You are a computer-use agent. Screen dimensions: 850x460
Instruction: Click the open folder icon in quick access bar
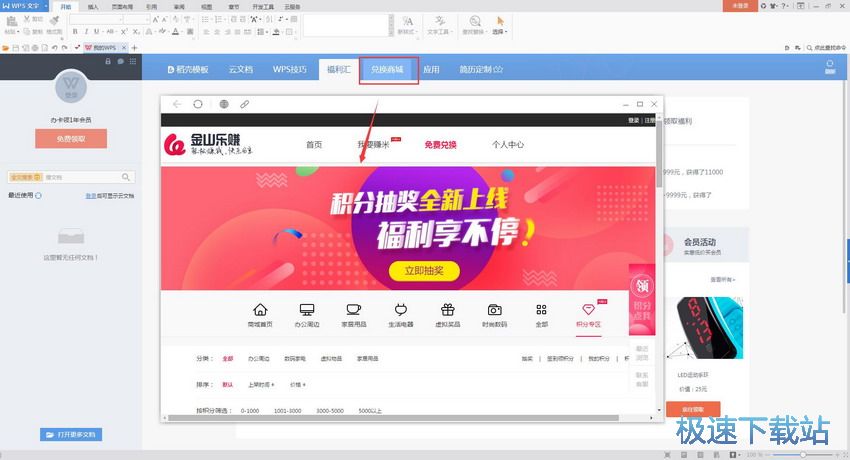pyautogui.click(x=5, y=48)
